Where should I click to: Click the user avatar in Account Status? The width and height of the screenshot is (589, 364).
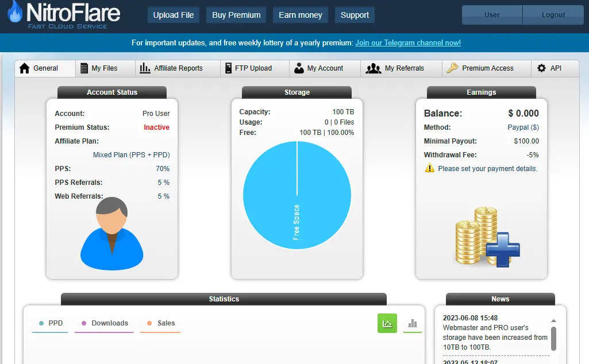111,234
